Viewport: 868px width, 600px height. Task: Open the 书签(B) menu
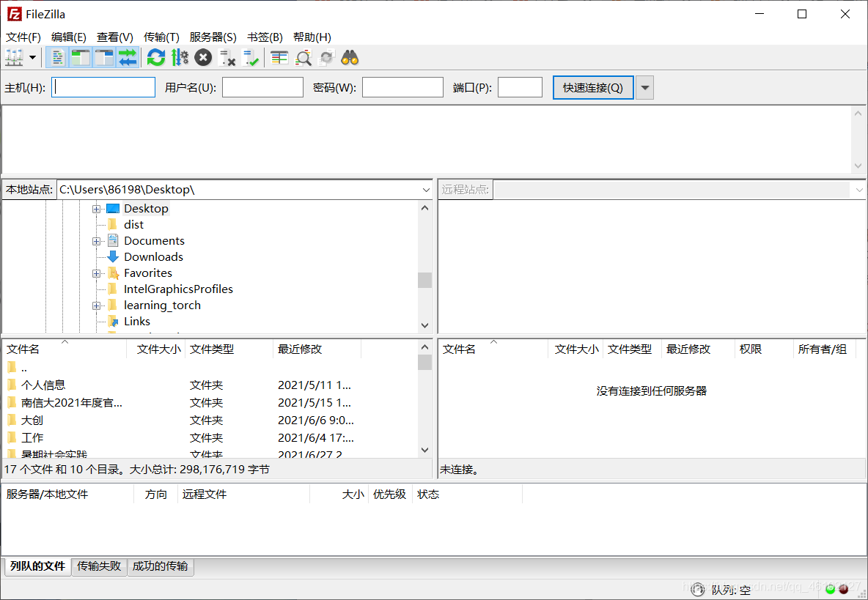coord(265,37)
